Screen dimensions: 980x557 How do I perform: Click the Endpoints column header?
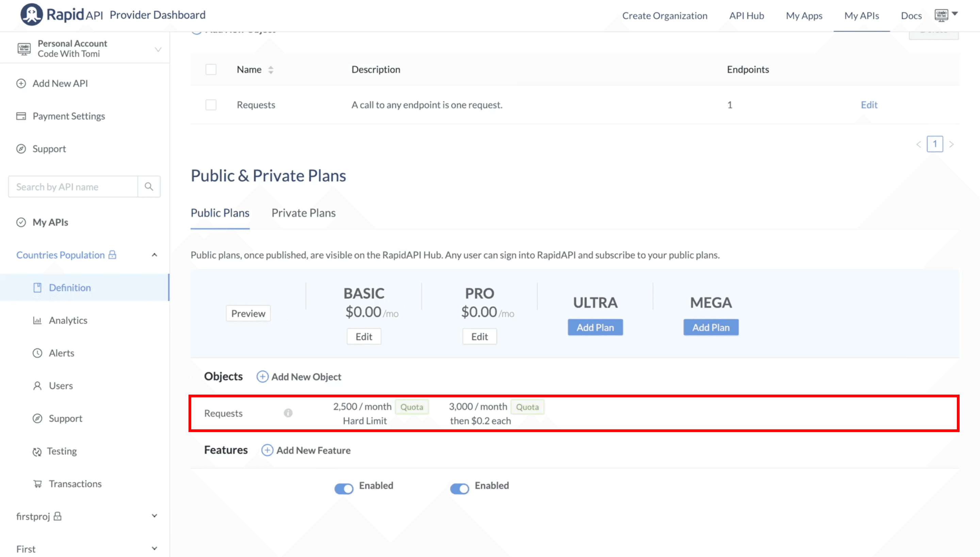coord(748,69)
